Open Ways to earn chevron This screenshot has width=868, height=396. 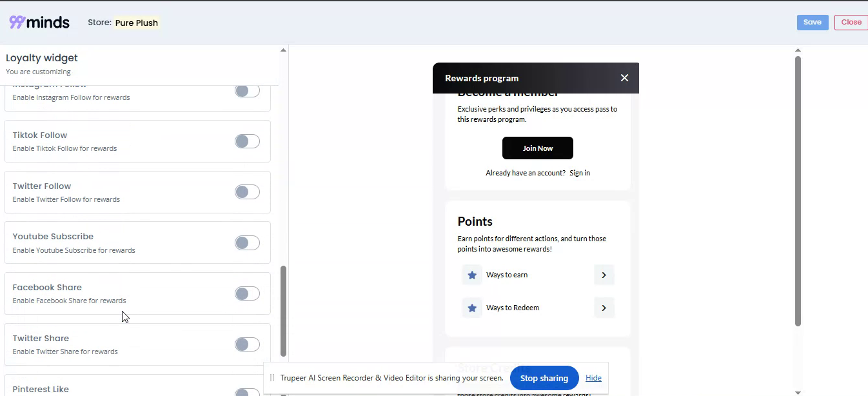coord(604,275)
